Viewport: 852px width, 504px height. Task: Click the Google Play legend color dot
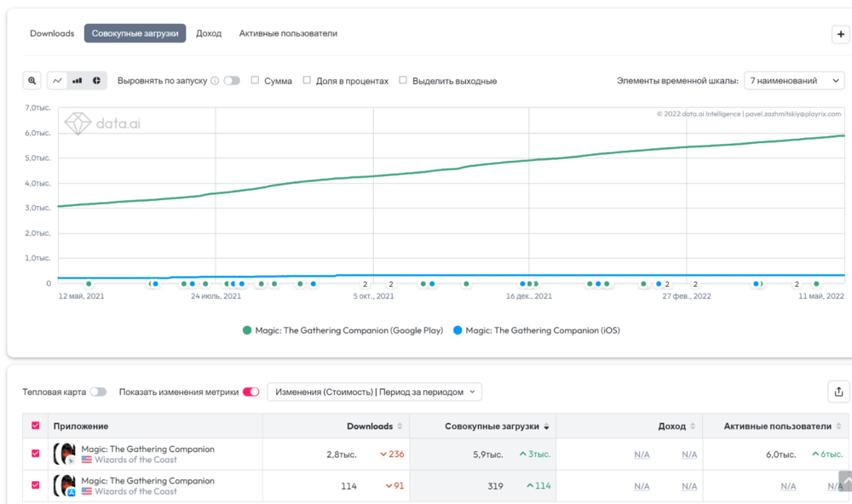pos(247,330)
